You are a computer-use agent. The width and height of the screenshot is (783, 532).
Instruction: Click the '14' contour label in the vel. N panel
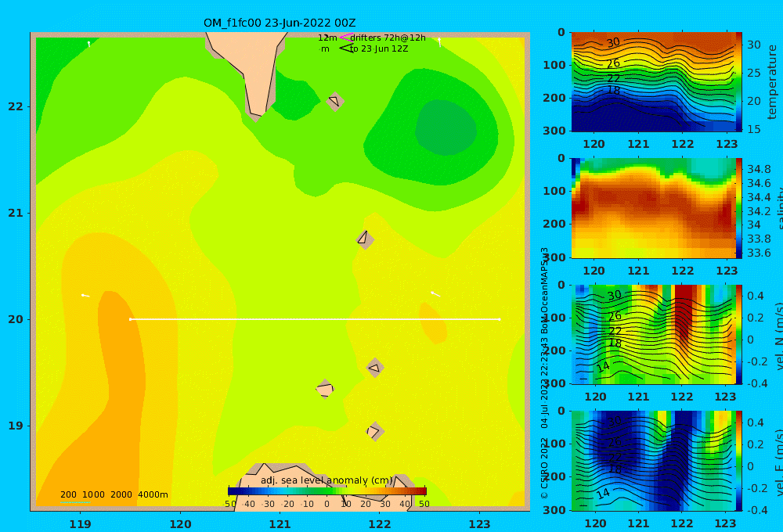(x=603, y=367)
